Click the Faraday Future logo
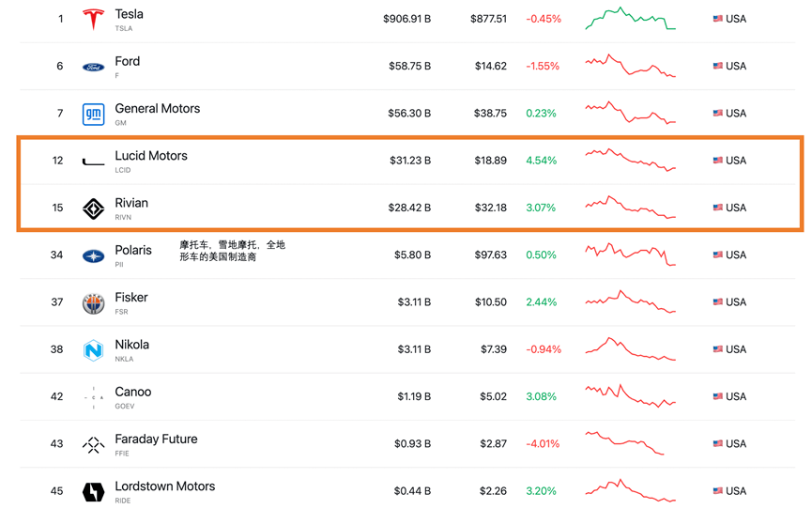Screen dimensions: 812x509 coord(93,445)
